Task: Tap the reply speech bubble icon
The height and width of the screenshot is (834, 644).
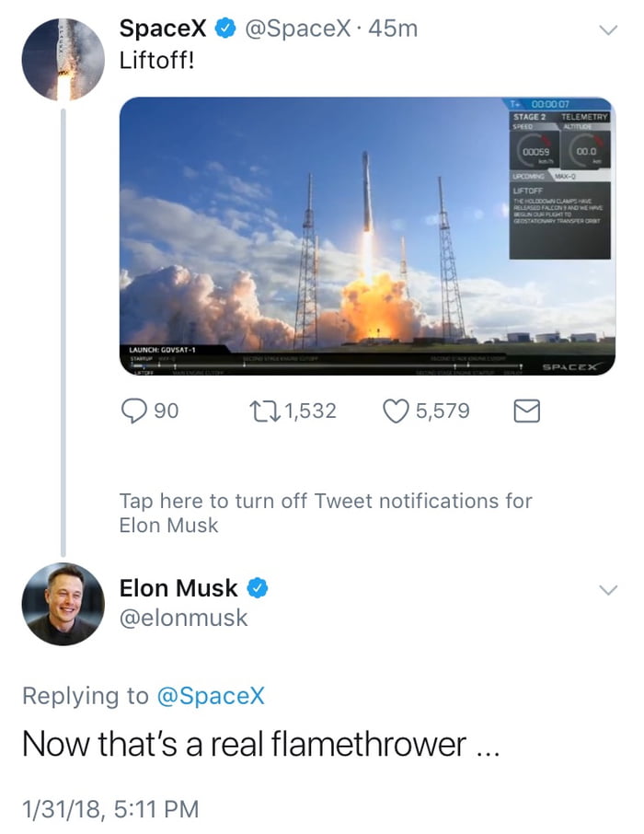Action: 133,411
